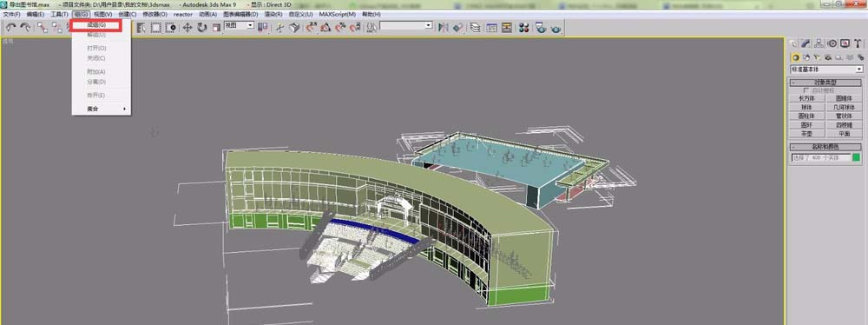Screen dimensions: 868x325
Task: Switch to the Display command panel tab
Action: 845,43
